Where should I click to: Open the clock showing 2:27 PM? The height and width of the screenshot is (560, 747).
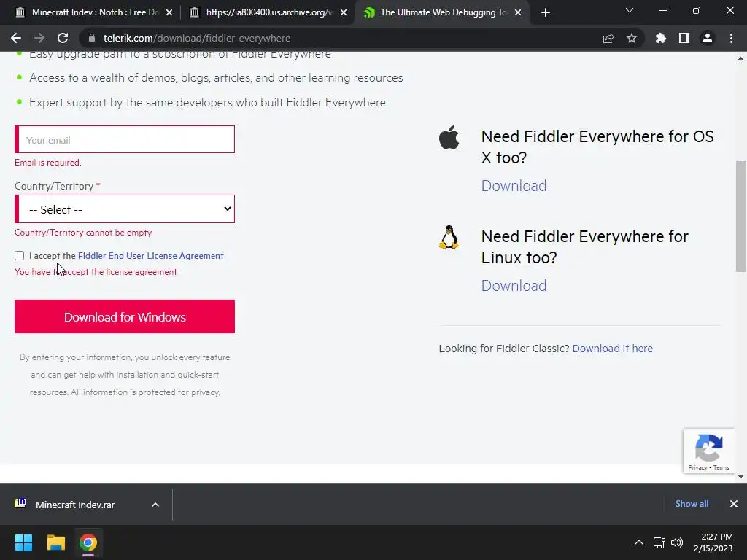713,542
